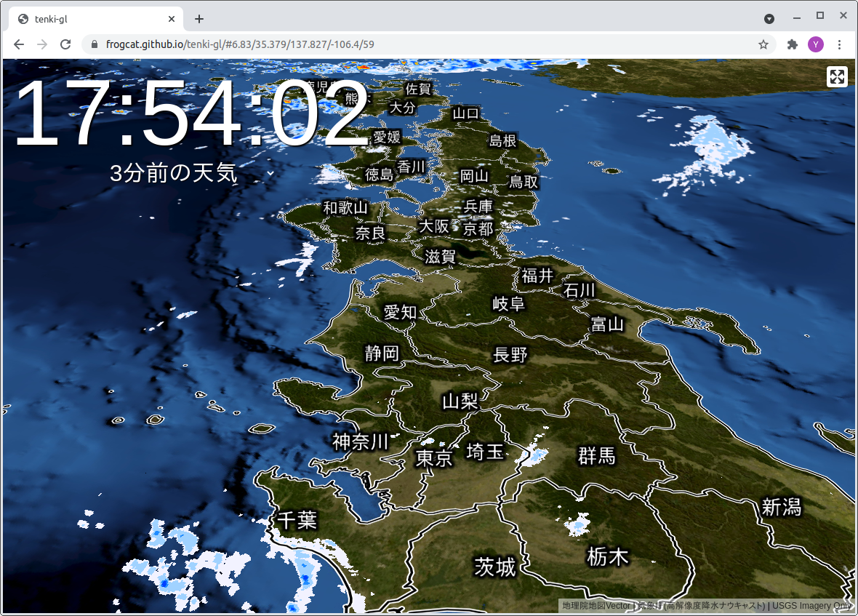Click the 大阪 map label

point(434,226)
